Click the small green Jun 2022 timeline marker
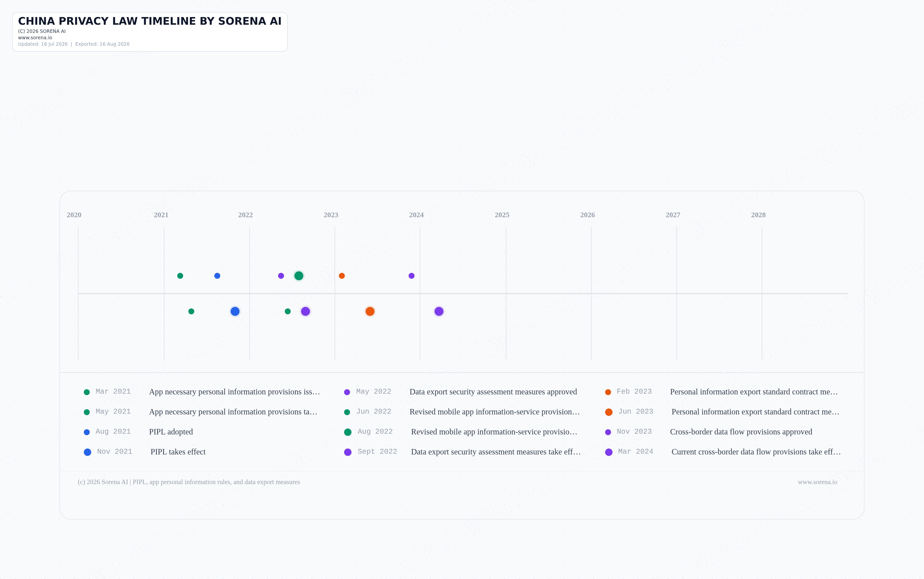The height and width of the screenshot is (579, 924). tap(287, 311)
